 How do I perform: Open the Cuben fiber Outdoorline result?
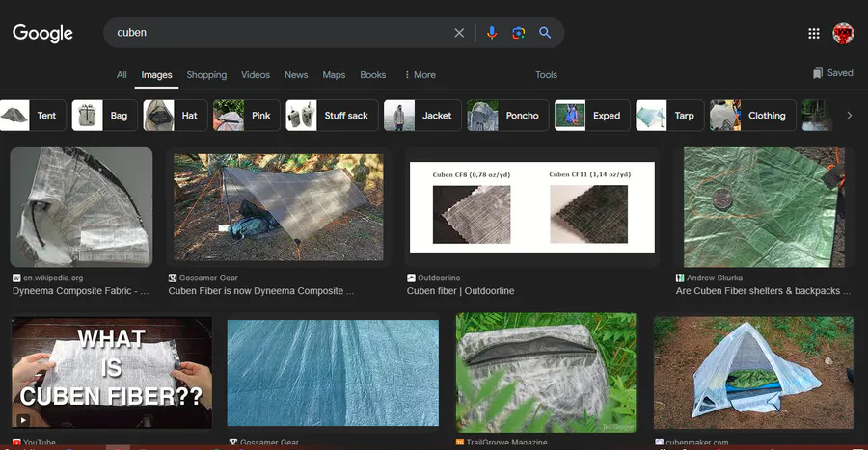click(x=461, y=291)
